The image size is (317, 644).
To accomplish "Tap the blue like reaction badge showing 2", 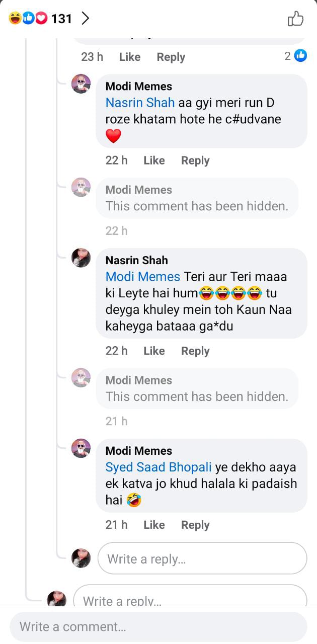I will pos(300,56).
